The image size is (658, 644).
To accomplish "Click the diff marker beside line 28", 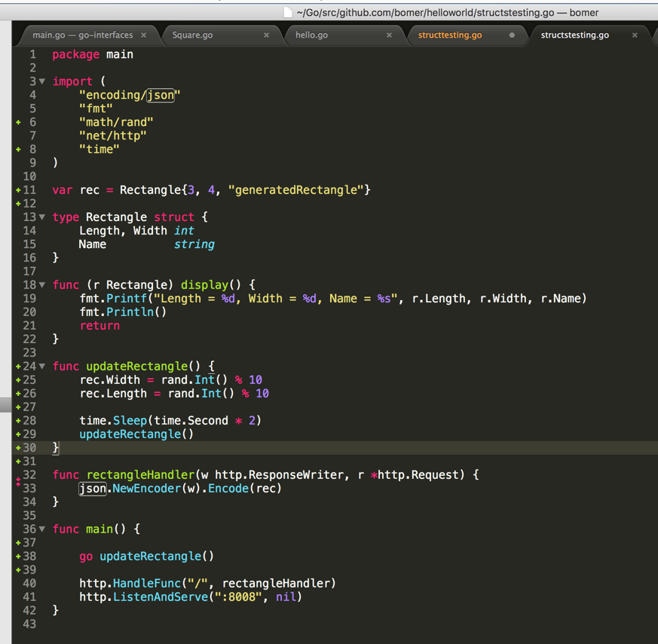I will pyautogui.click(x=18, y=421).
